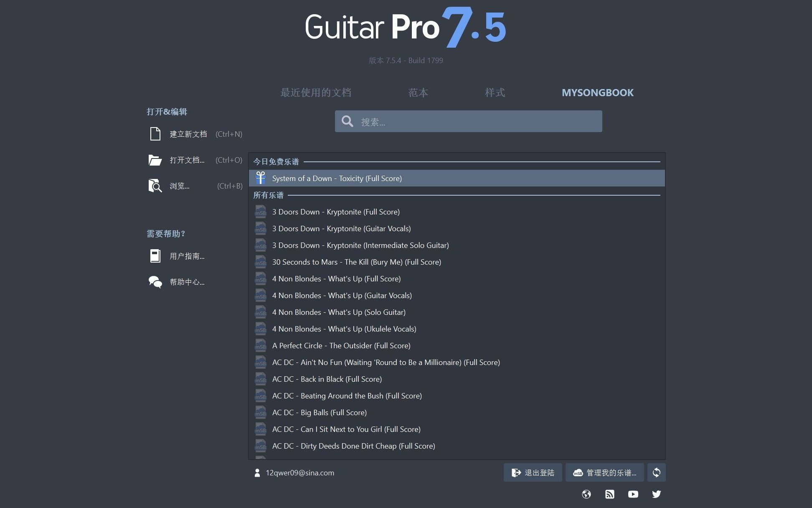Image resolution: width=812 pixels, height=508 pixels.
Task: Select 4 Non Blondes - What's Up (Solo Guitar)
Action: (x=457, y=312)
